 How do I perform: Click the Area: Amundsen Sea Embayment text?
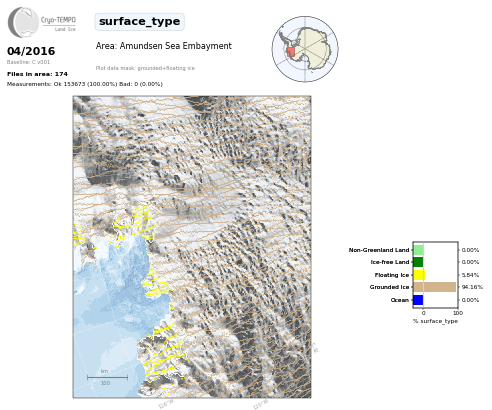pos(164,46)
